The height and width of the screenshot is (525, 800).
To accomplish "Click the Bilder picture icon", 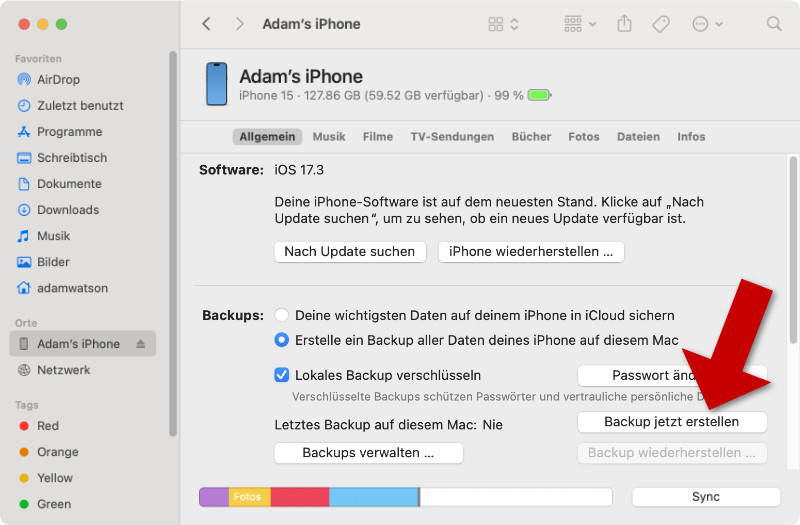I will click(x=24, y=262).
